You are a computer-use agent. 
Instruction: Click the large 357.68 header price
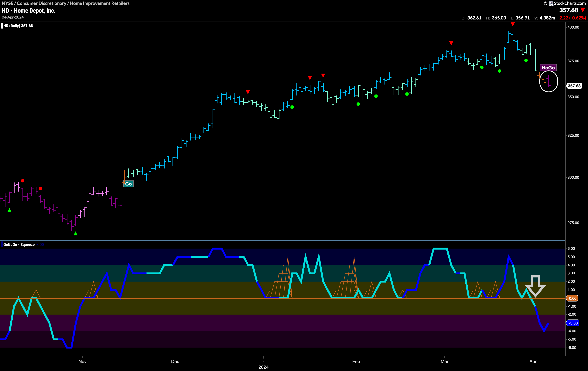[569, 10]
